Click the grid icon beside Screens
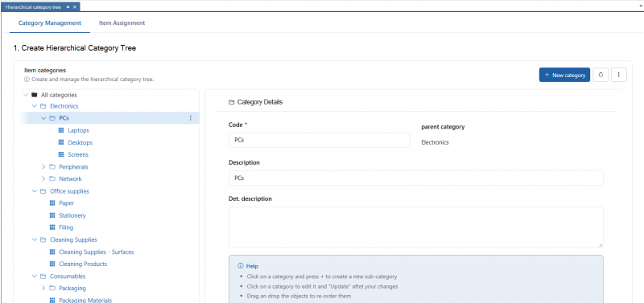This screenshot has width=644, height=303. [61, 154]
